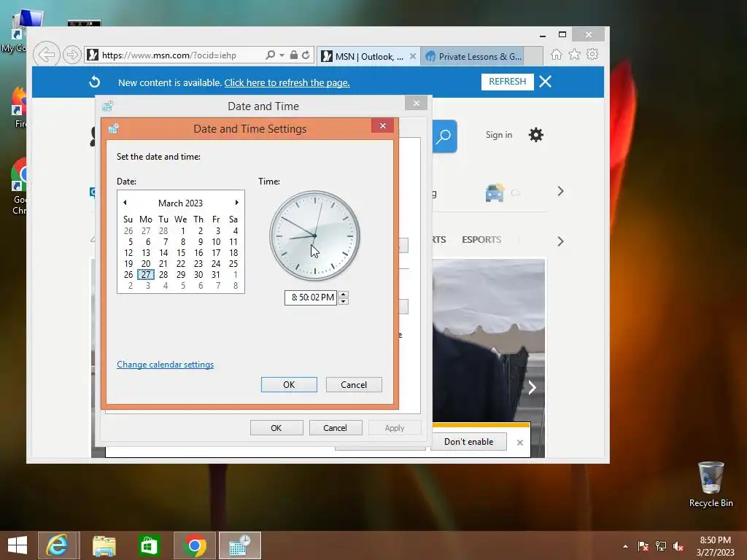Open the ESPORTS category tab

pyautogui.click(x=481, y=239)
